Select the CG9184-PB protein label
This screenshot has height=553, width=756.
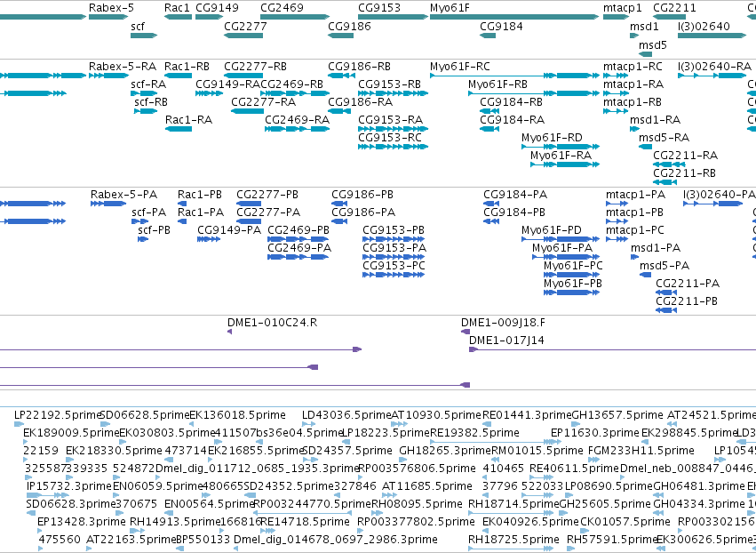point(514,212)
